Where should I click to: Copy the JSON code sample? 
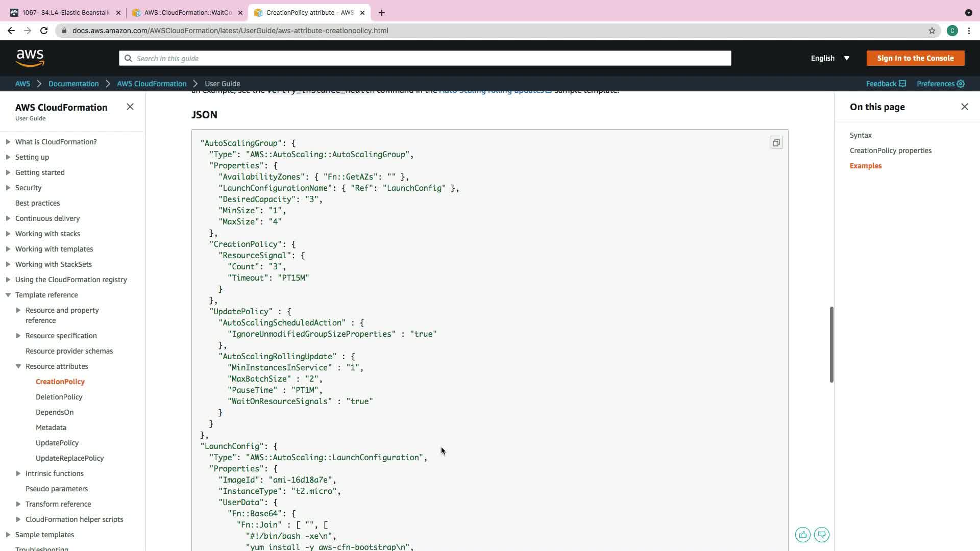tap(776, 143)
